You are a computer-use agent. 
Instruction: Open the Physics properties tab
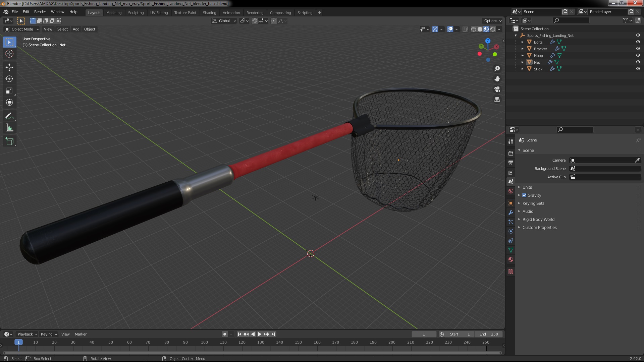511,231
